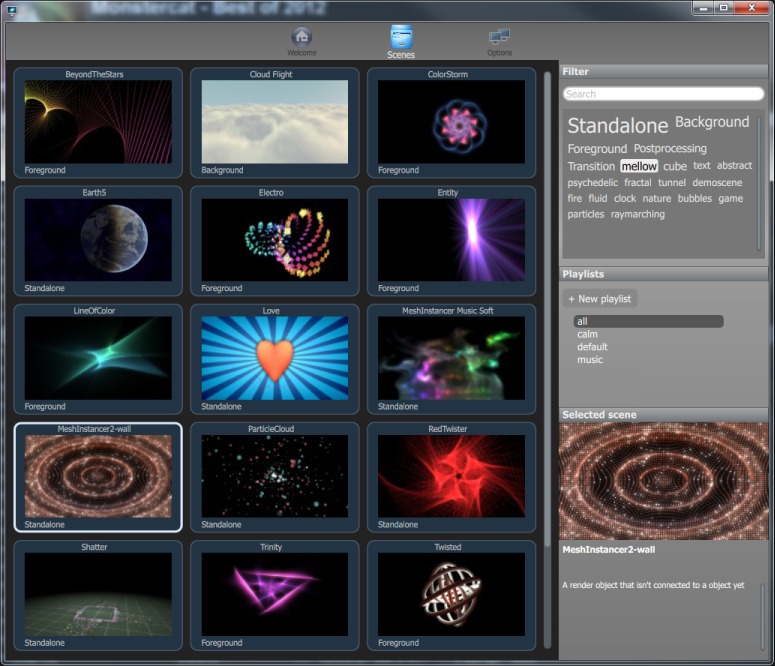Click the Selected scene preview image
Image resolution: width=775 pixels, height=666 pixels.
coord(663,481)
